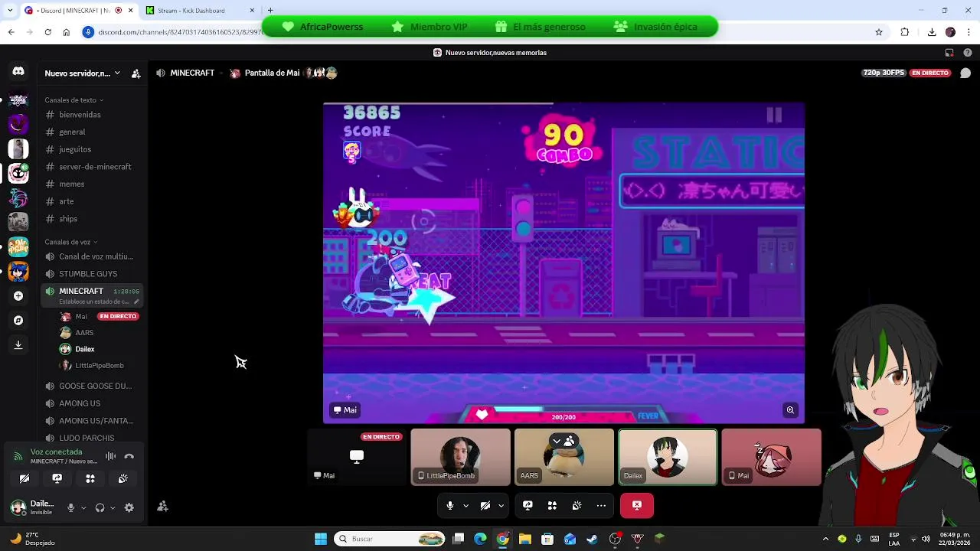Click the Invasión épica banner button
The height and width of the screenshot is (551, 980).
coord(655,27)
